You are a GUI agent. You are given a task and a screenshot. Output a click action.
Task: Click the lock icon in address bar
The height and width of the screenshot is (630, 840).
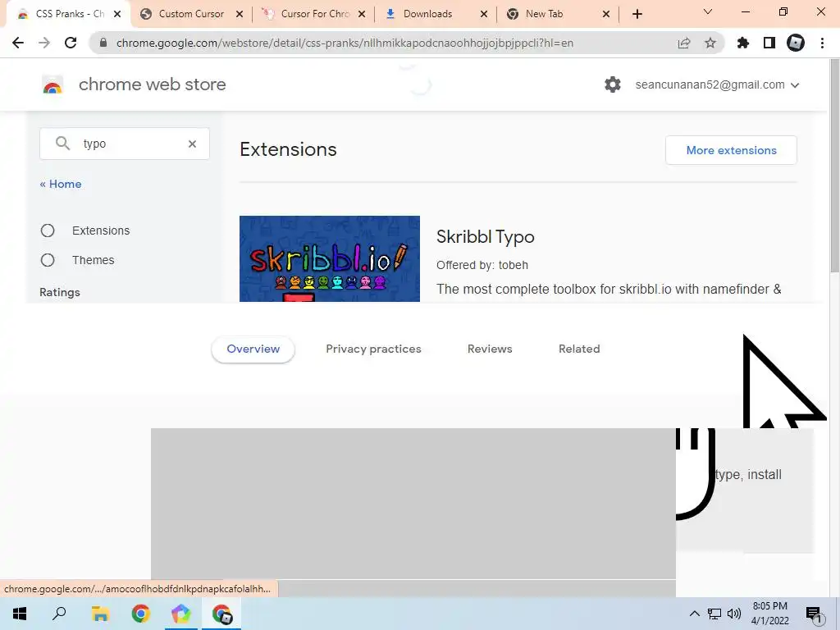pyautogui.click(x=103, y=43)
